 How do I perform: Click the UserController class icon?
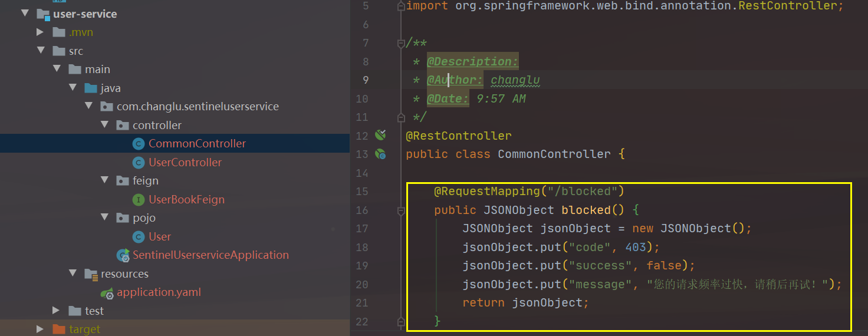point(139,162)
